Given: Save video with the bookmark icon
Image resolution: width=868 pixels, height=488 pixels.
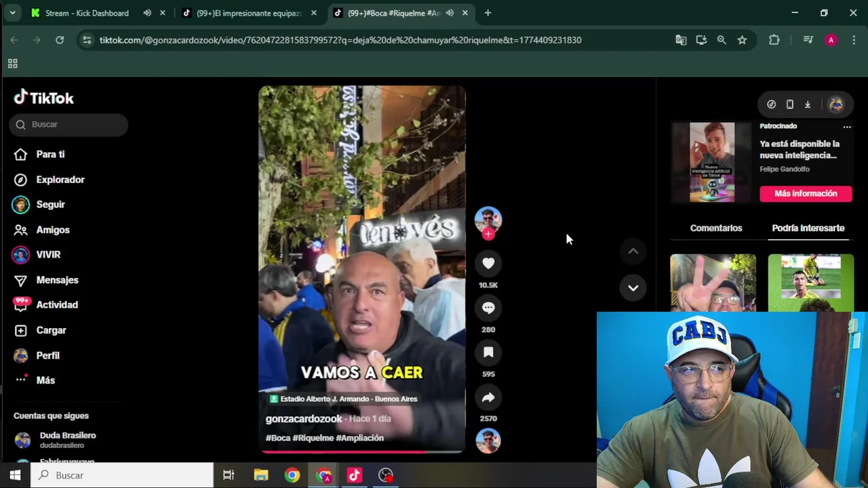Looking at the screenshot, I should [x=488, y=352].
